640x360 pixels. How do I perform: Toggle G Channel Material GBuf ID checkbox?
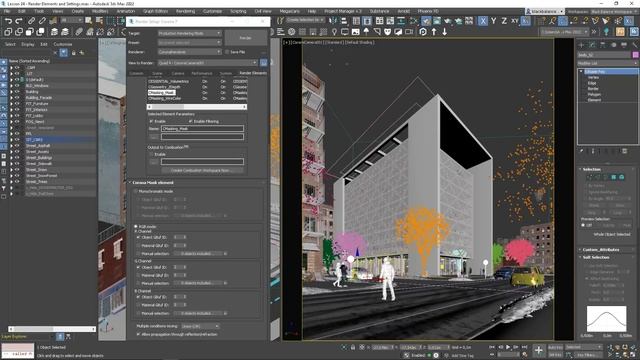pyautogui.click(x=138, y=275)
